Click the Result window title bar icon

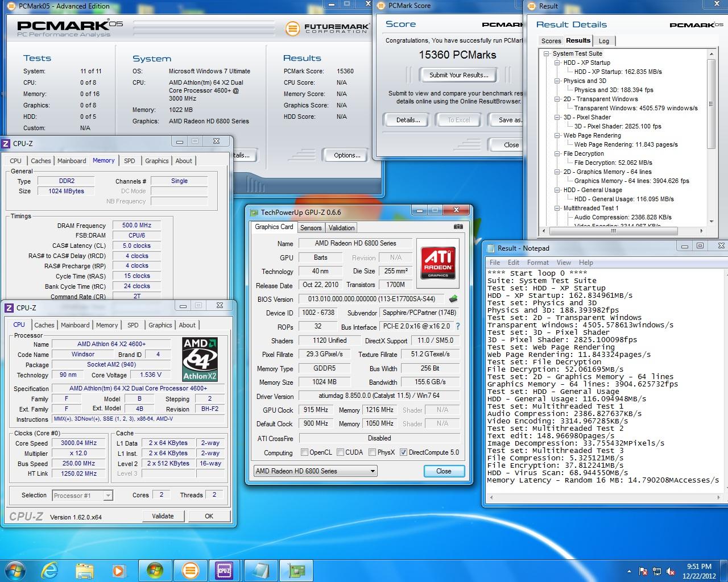[x=531, y=6]
